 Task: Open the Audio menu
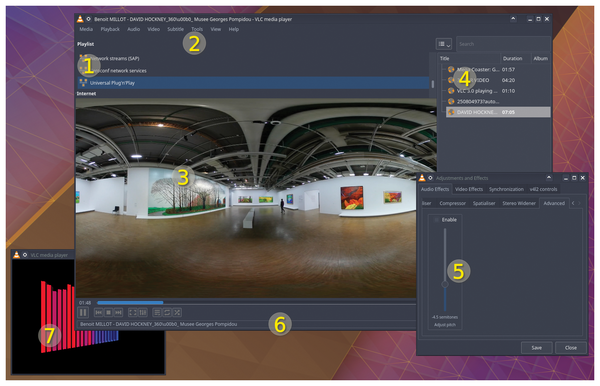[x=134, y=29]
